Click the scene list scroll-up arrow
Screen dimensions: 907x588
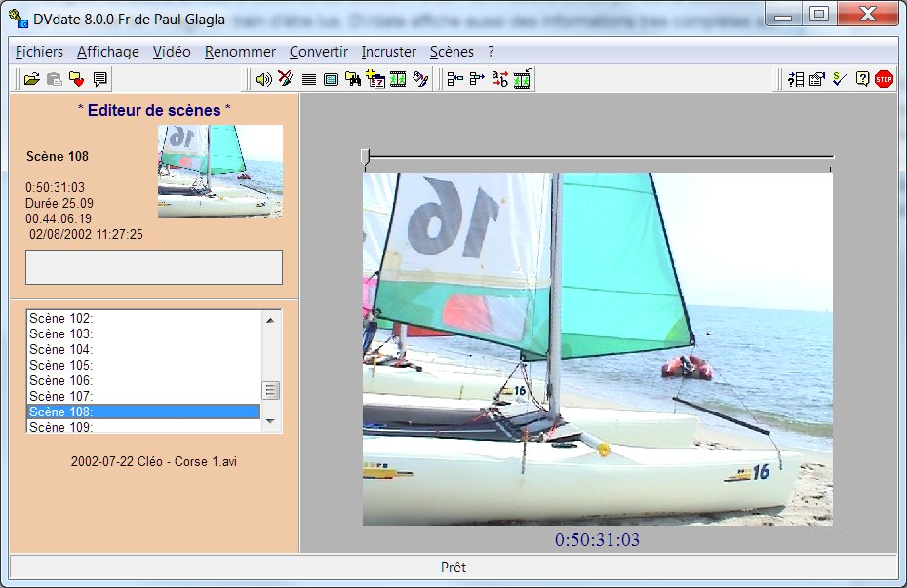coord(271,318)
